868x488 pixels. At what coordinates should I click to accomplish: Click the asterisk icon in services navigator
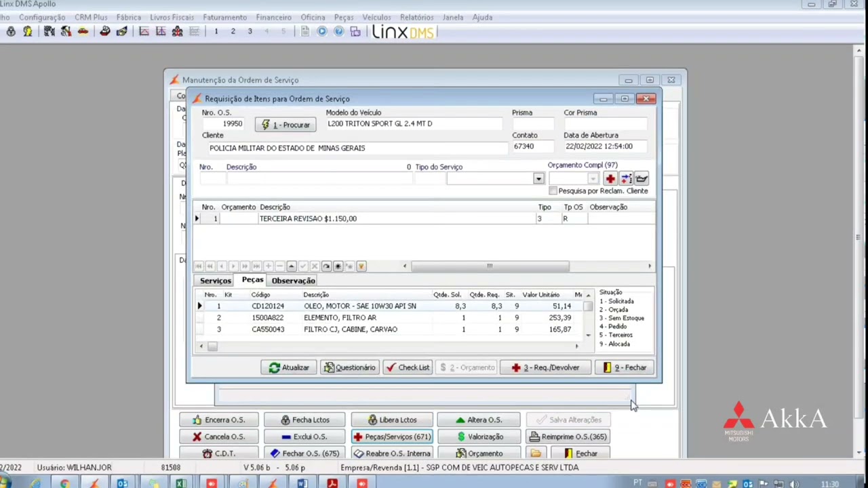[x=338, y=266]
